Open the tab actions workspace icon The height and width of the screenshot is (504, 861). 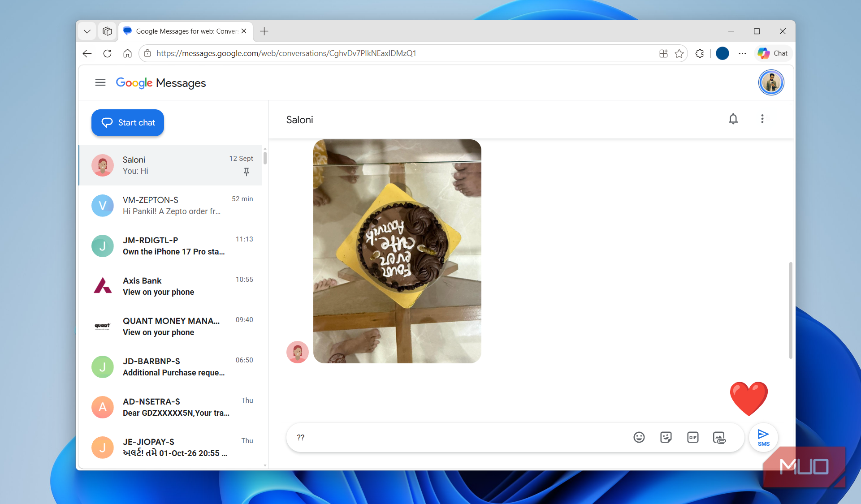(x=107, y=31)
